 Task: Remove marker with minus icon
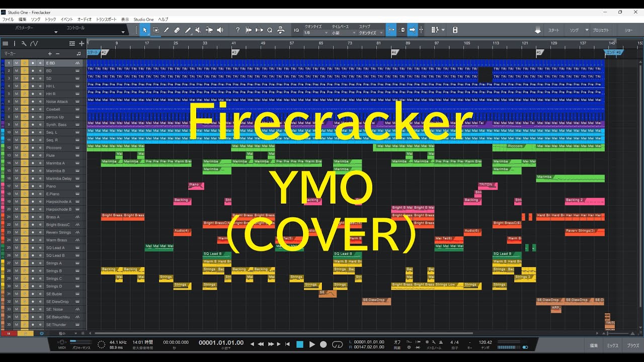[x=58, y=53]
